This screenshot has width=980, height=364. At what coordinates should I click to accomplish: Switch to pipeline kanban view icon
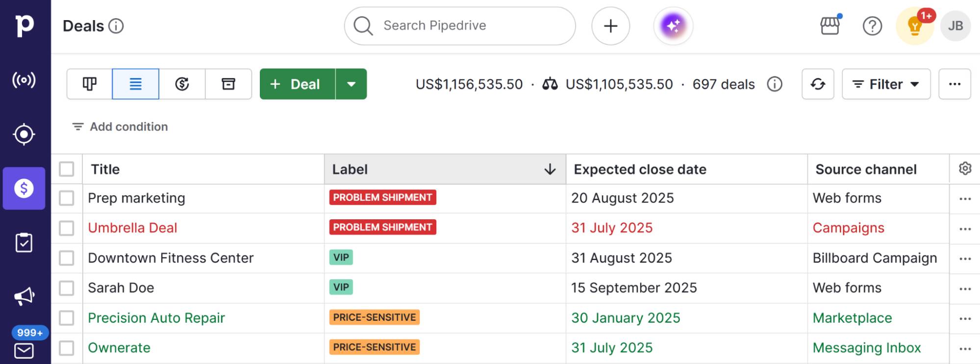[x=89, y=84]
